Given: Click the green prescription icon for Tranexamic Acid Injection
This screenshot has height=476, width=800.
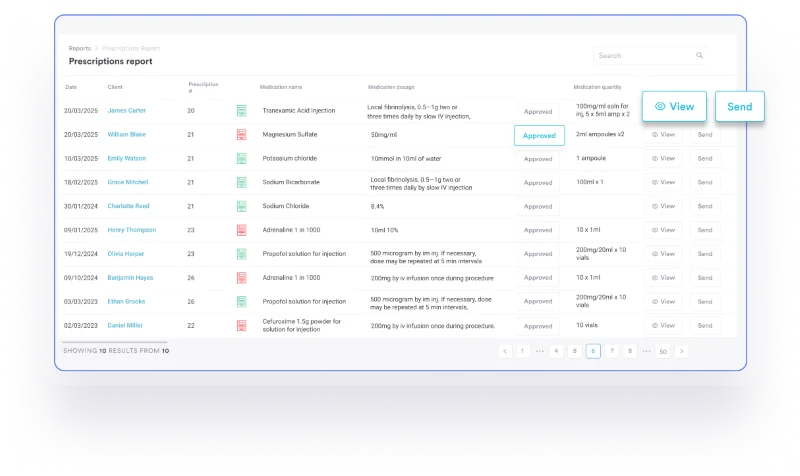Looking at the screenshot, I should pyautogui.click(x=241, y=111).
